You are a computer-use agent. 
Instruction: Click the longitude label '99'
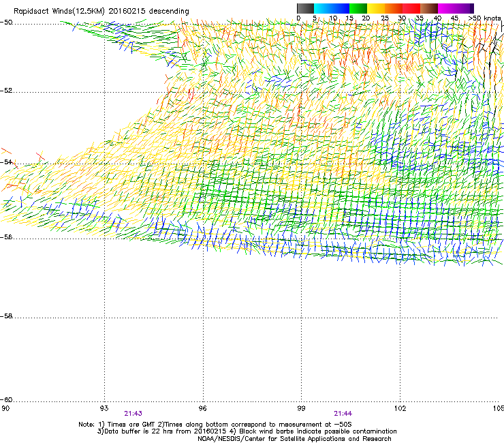(x=301, y=408)
